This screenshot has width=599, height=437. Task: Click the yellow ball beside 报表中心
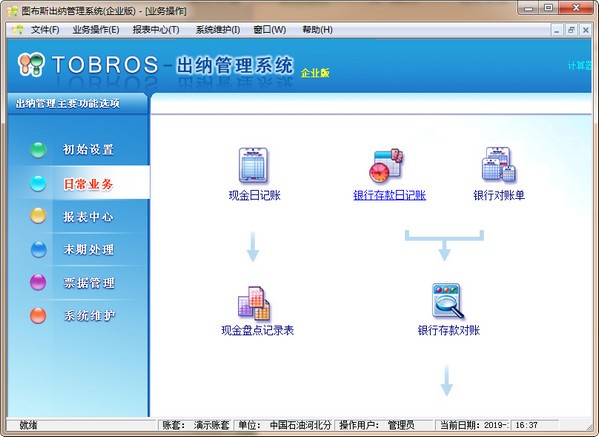coord(38,216)
